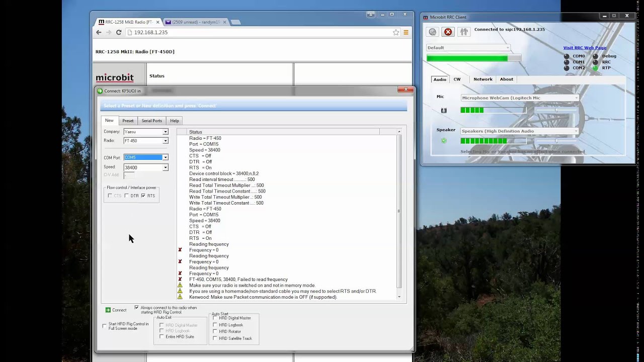Close the RRC-1258 MkII browser tab
The height and width of the screenshot is (362, 644).
click(158, 22)
